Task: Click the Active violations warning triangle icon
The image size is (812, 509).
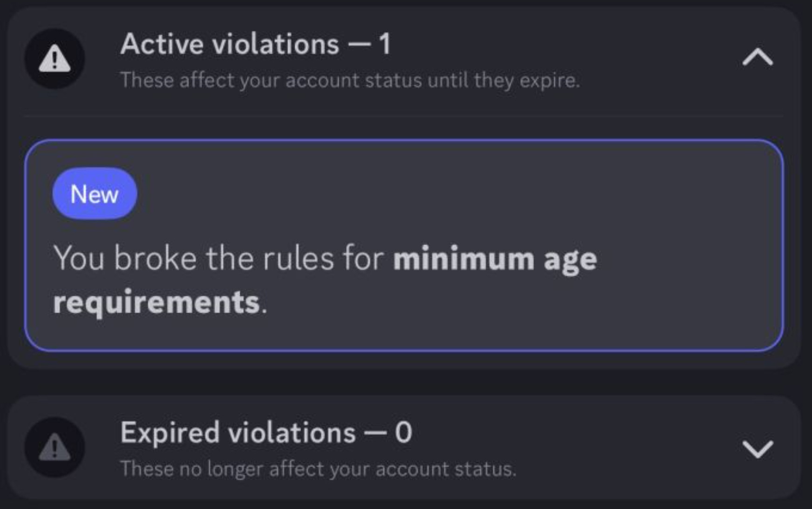Action: point(54,59)
